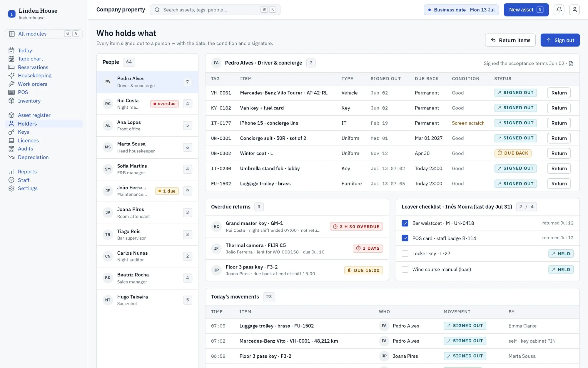Open Grand master key GM-1 overdue row

[297, 227]
